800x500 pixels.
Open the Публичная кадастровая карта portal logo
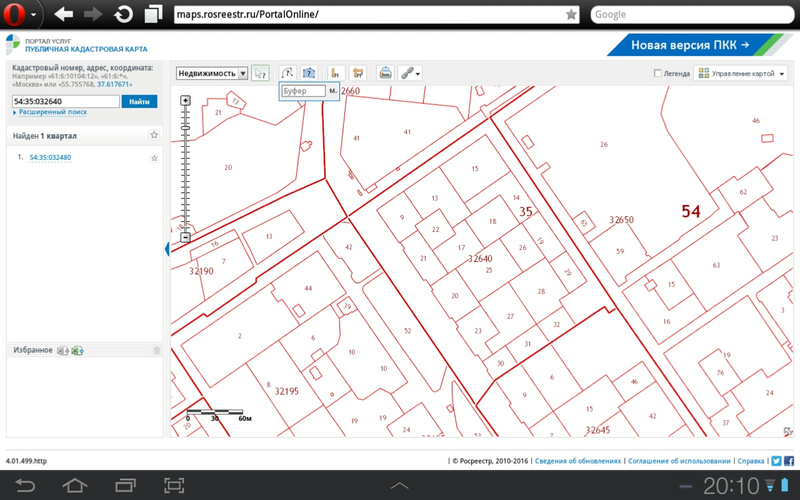coord(77,45)
